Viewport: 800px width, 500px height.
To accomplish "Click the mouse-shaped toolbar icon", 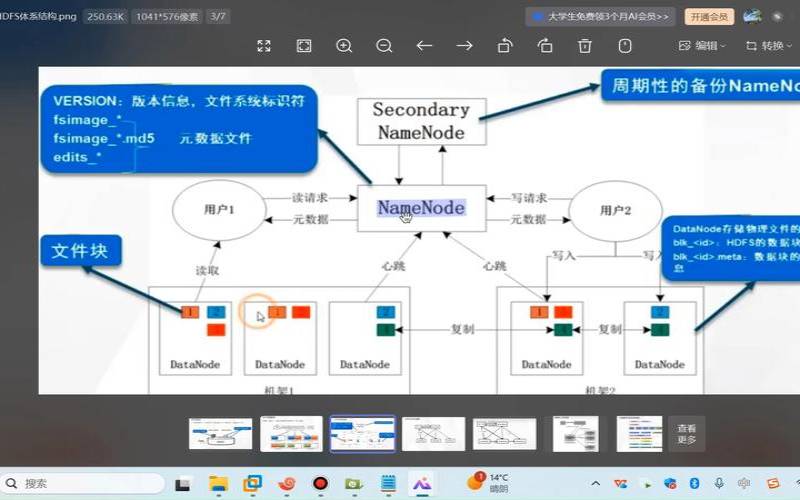I will pos(625,46).
